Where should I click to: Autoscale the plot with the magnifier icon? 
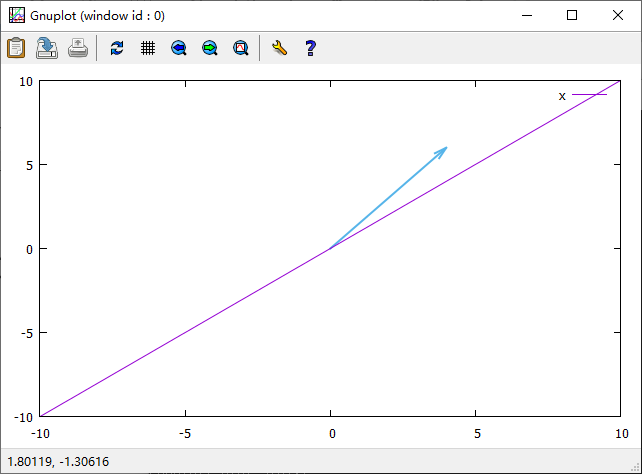pyautogui.click(x=241, y=48)
